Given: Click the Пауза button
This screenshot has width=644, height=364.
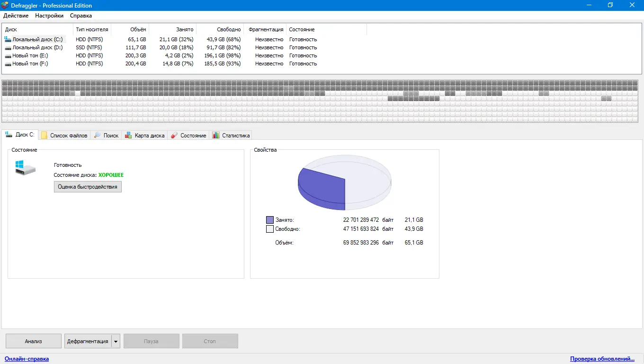Looking at the screenshot, I should pyautogui.click(x=152, y=341).
